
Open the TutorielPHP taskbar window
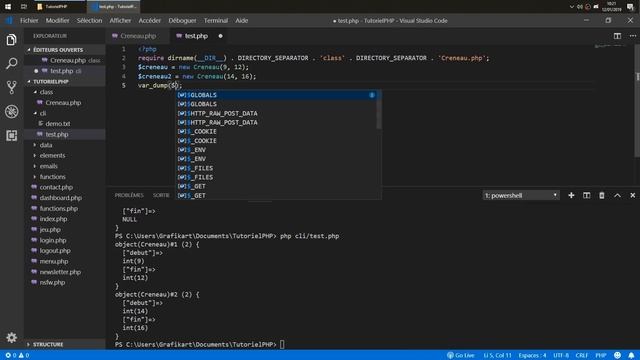coord(60,7)
